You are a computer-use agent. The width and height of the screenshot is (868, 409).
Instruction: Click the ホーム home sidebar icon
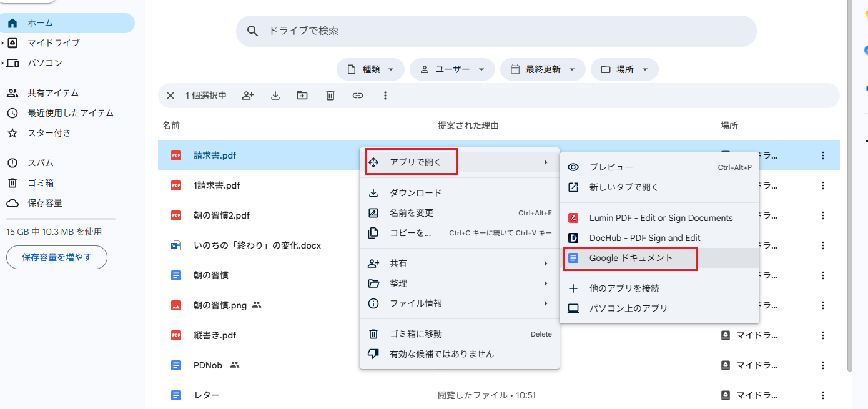click(12, 23)
